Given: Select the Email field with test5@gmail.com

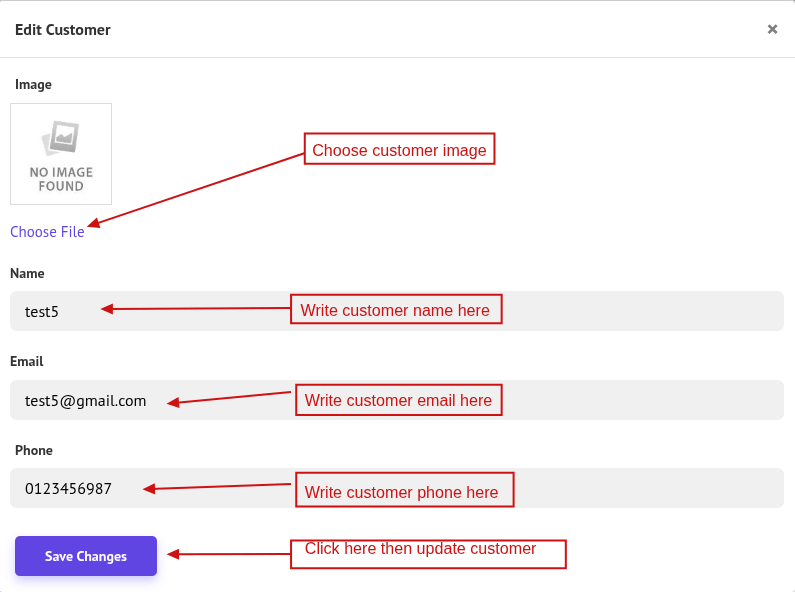Looking at the screenshot, I should [397, 400].
